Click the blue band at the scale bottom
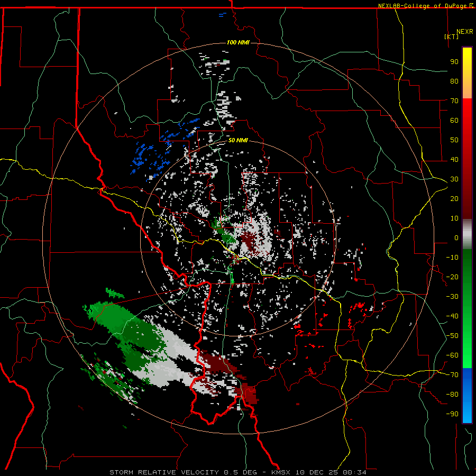Image resolution: width=476 pixels, height=476 pixels. coord(467,395)
